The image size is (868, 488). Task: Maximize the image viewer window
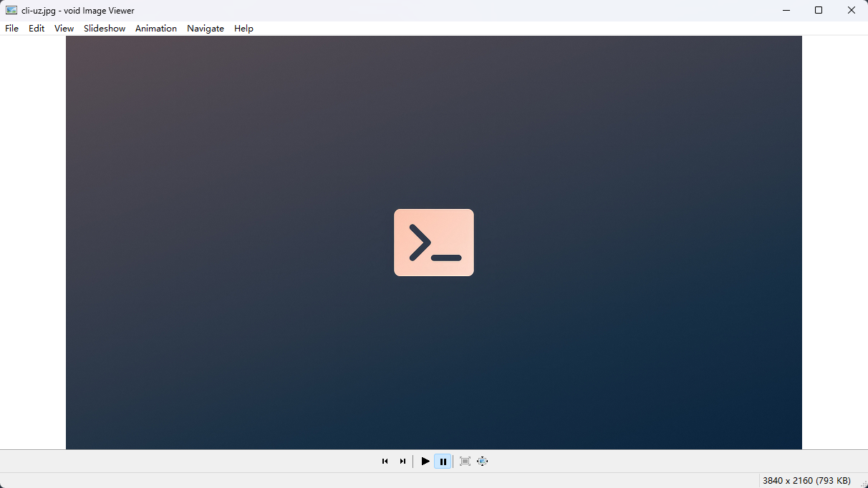819,10
